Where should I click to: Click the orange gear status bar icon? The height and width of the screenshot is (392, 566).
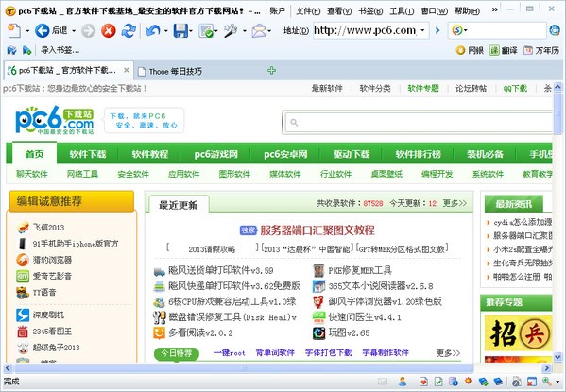(468, 381)
